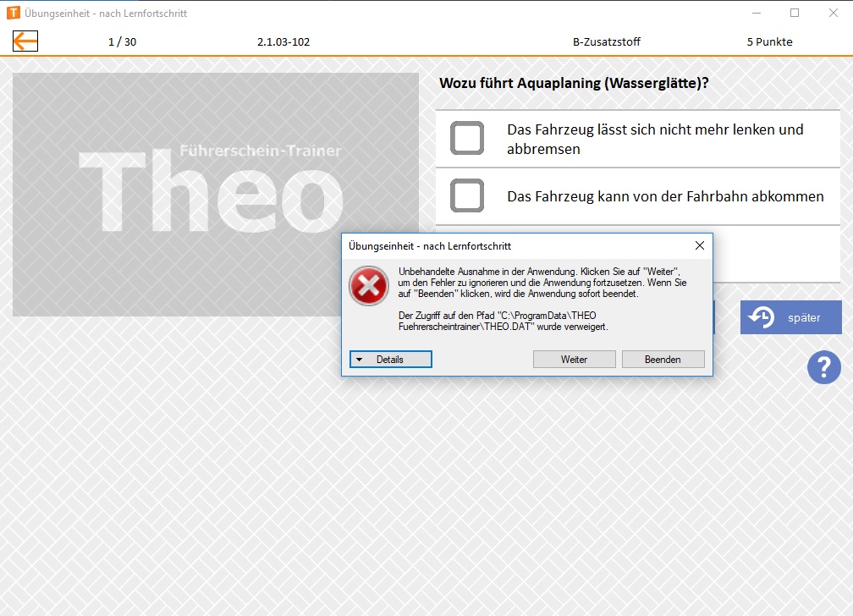Click Weiter to ignore the error
The height and width of the screenshot is (616, 853).
[574, 359]
